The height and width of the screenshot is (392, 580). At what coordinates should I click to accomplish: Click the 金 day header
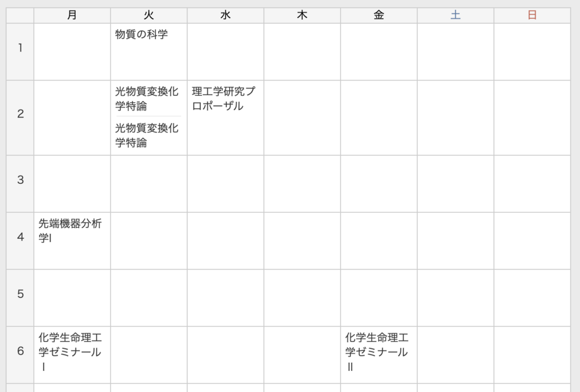click(378, 14)
